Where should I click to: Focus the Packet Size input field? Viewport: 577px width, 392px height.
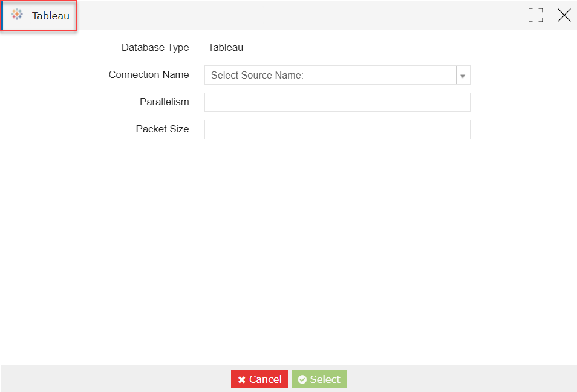337,129
